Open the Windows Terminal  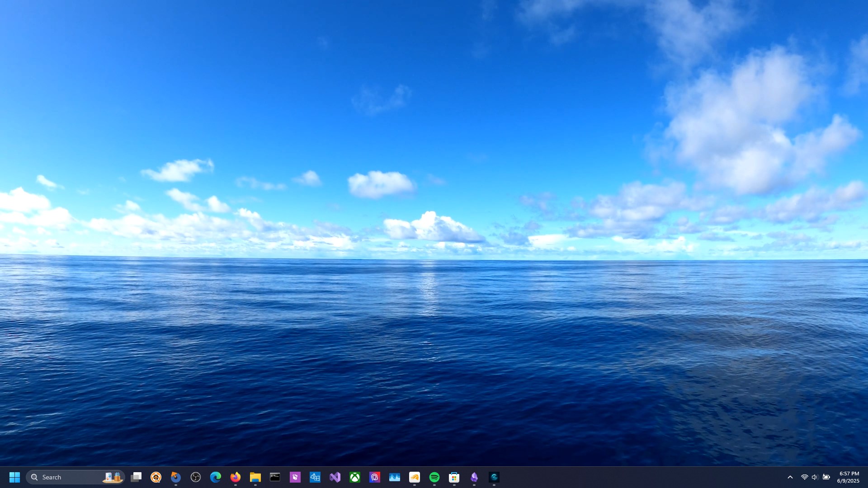pyautogui.click(x=274, y=477)
